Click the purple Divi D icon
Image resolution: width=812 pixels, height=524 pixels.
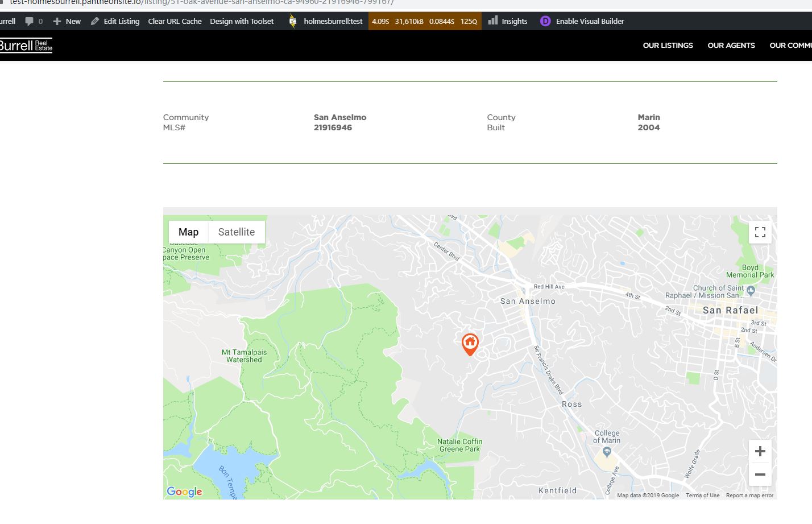click(545, 21)
